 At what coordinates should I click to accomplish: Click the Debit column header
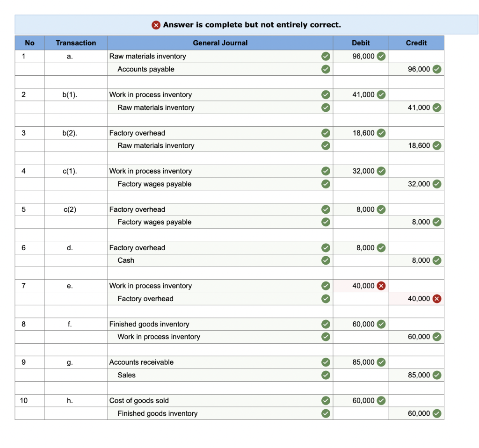click(x=361, y=43)
